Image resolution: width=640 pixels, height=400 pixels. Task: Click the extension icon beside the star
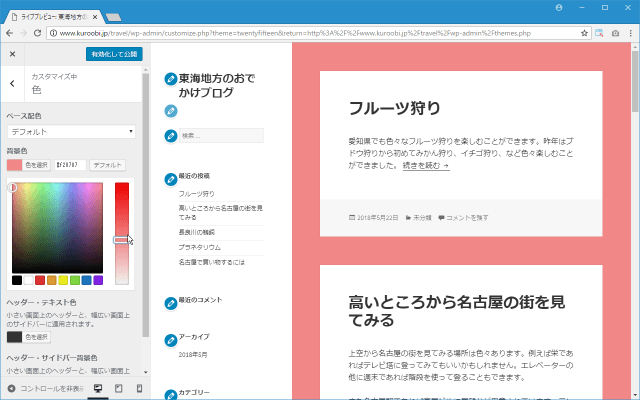click(599, 33)
